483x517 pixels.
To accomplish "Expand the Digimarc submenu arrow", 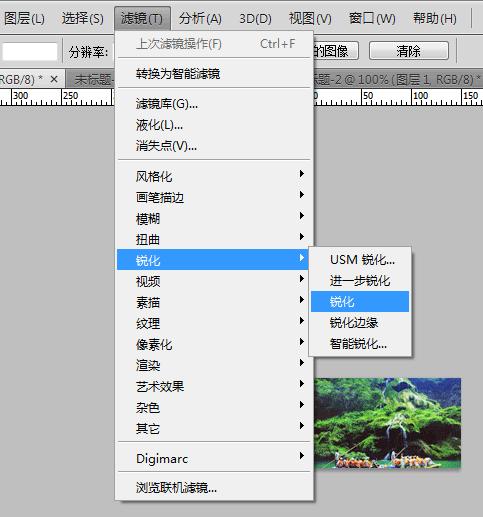I will click(302, 455).
